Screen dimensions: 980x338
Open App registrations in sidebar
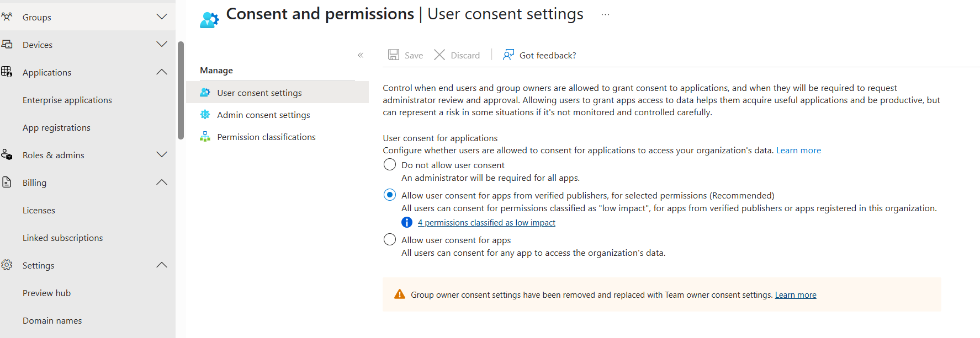pos(56,127)
